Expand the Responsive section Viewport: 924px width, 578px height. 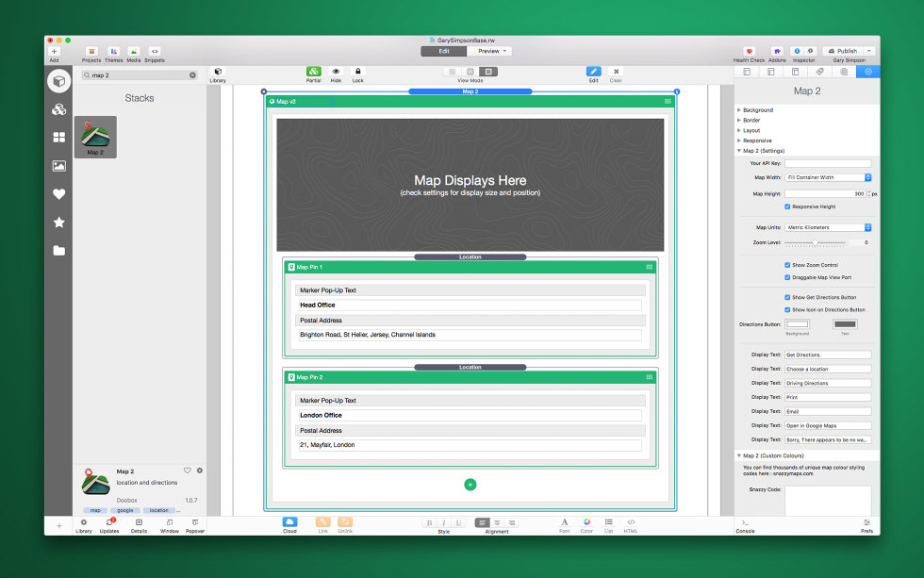[739, 140]
